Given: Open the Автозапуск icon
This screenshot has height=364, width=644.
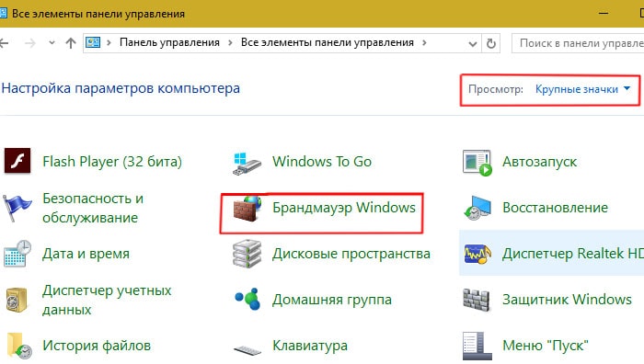Looking at the screenshot, I should coord(477,163).
